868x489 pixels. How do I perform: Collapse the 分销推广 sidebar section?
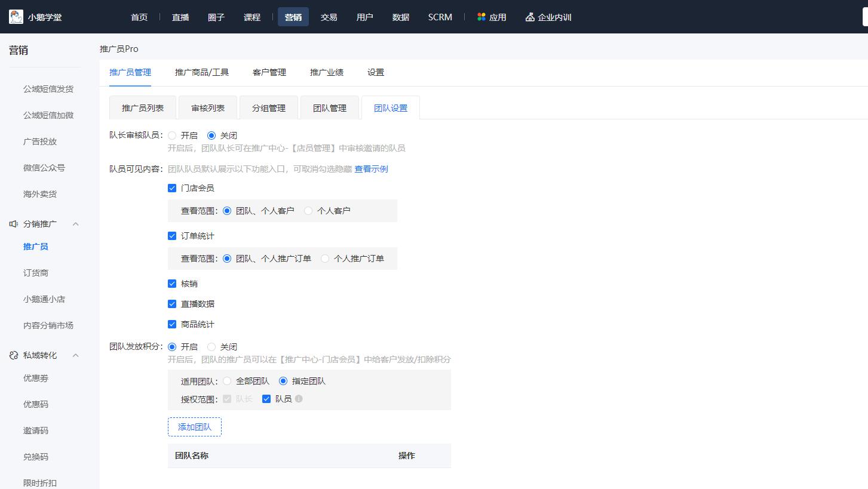[76, 224]
